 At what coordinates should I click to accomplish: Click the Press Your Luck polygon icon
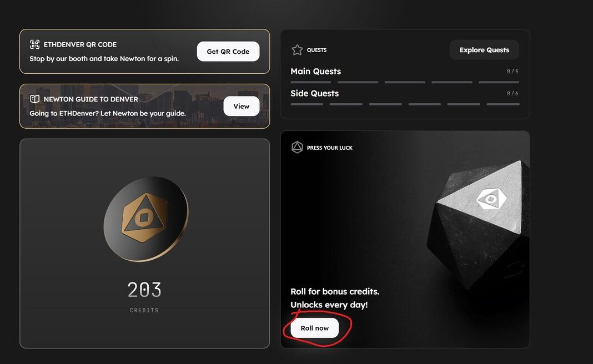[x=297, y=148]
